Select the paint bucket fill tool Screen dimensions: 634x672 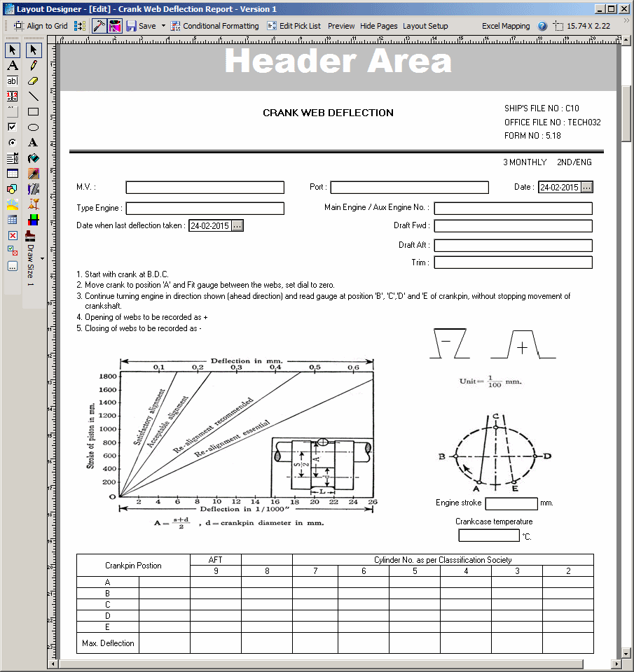(33, 158)
